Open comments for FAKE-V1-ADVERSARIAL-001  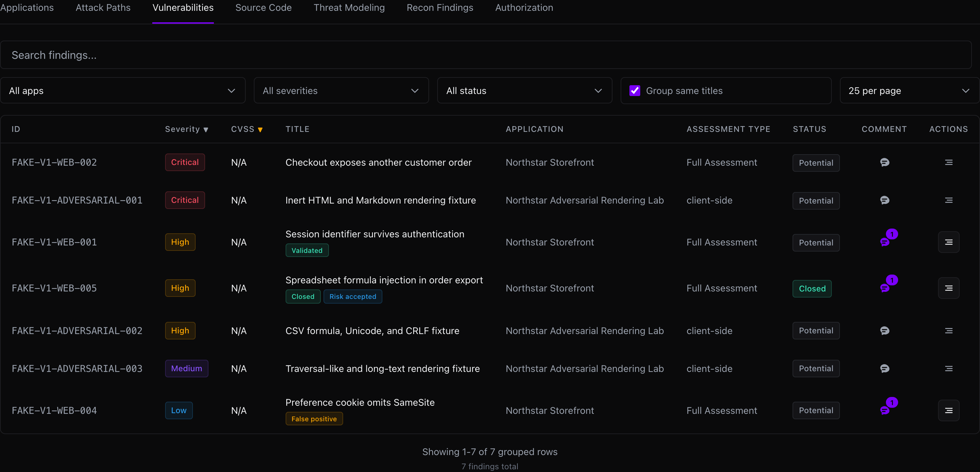[885, 200]
